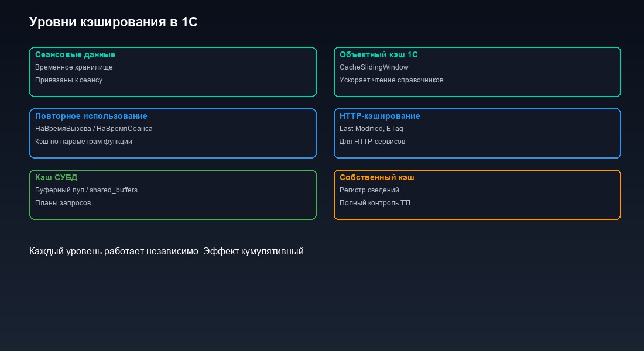Click the "Для HTTP-сервисов" line
644x351 pixels.
pos(372,142)
